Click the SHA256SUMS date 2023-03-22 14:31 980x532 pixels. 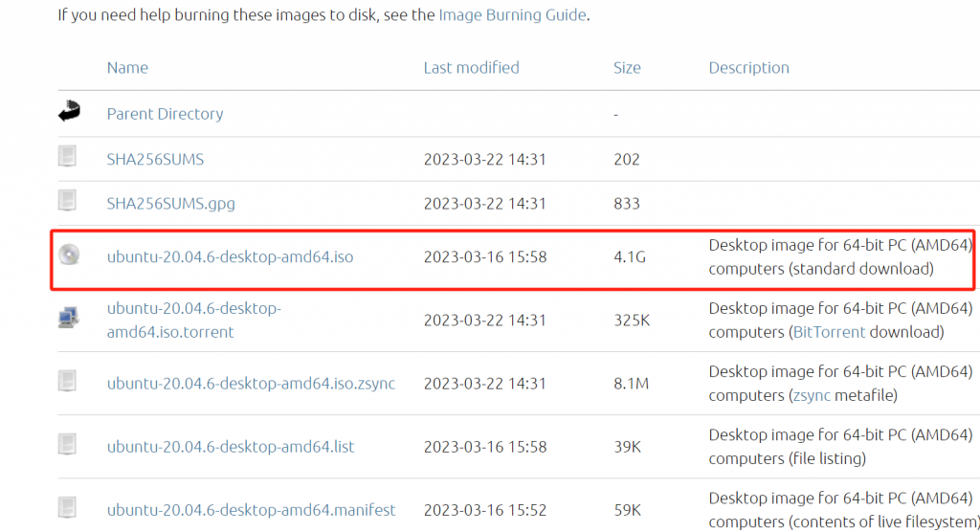pos(485,160)
